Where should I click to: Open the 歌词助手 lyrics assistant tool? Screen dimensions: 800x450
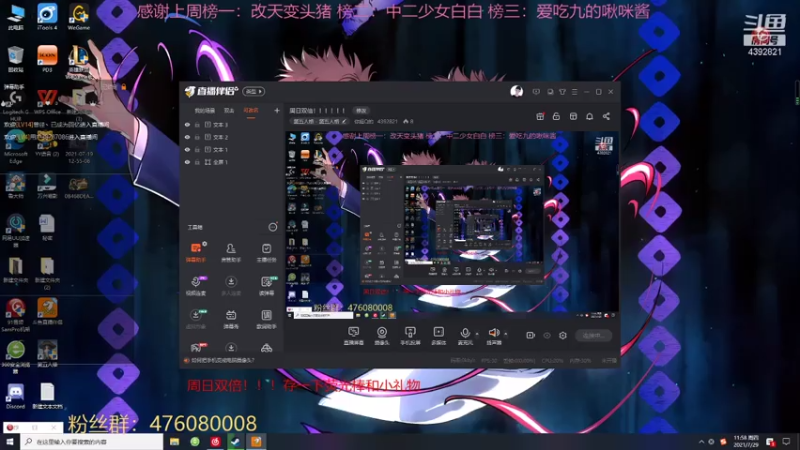(x=266, y=319)
